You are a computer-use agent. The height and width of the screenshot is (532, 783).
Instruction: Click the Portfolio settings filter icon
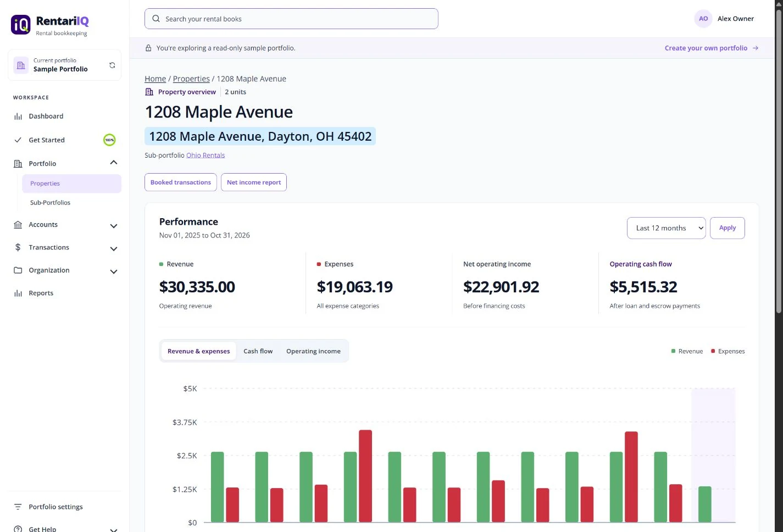click(x=18, y=507)
